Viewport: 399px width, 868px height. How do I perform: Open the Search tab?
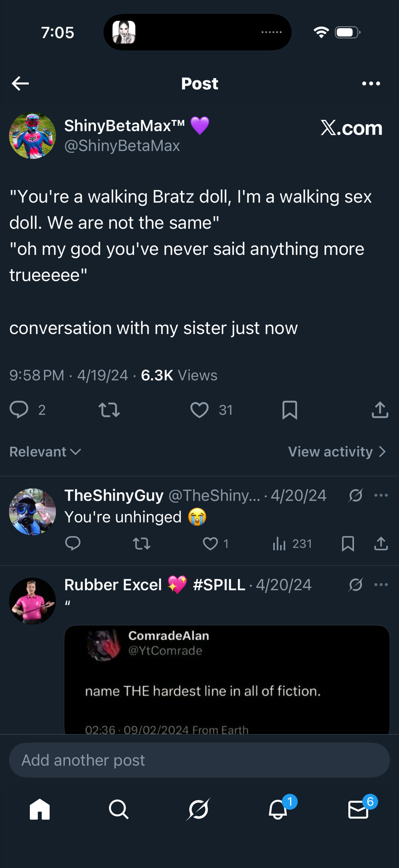[119, 809]
